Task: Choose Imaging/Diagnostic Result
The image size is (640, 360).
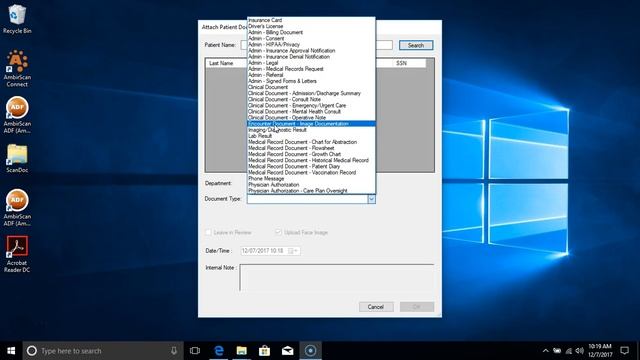Action: tap(311, 130)
